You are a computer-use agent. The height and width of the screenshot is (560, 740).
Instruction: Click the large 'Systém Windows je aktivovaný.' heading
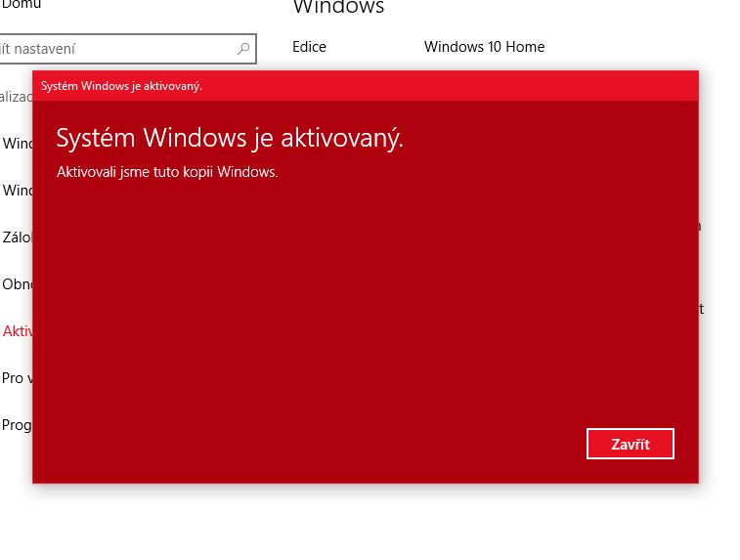click(230, 138)
